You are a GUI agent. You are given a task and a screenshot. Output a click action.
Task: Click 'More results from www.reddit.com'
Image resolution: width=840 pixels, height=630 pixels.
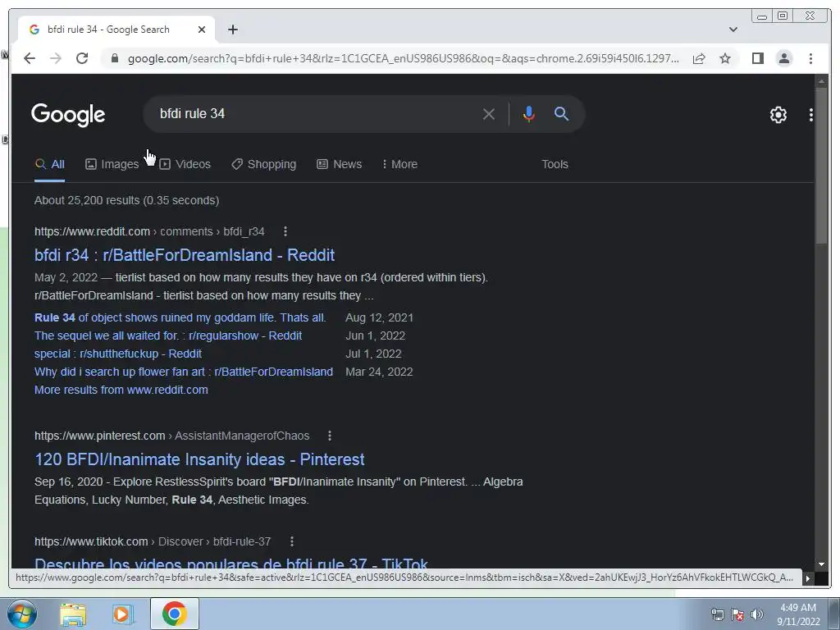pyautogui.click(x=121, y=390)
